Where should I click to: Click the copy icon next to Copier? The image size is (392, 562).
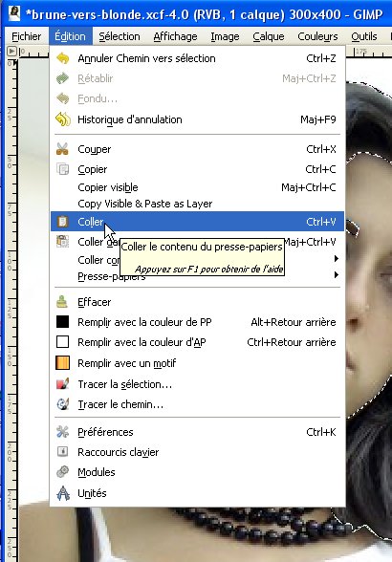[x=63, y=169]
